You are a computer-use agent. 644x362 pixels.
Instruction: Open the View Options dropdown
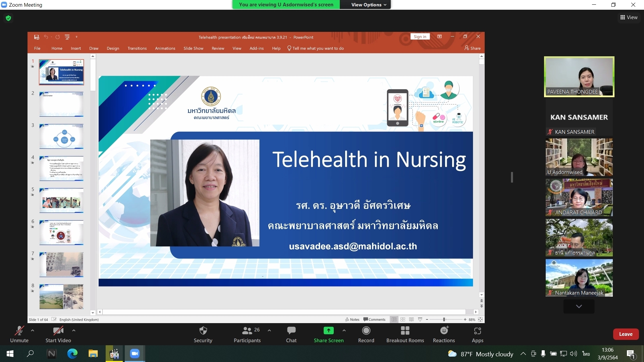[369, 5]
